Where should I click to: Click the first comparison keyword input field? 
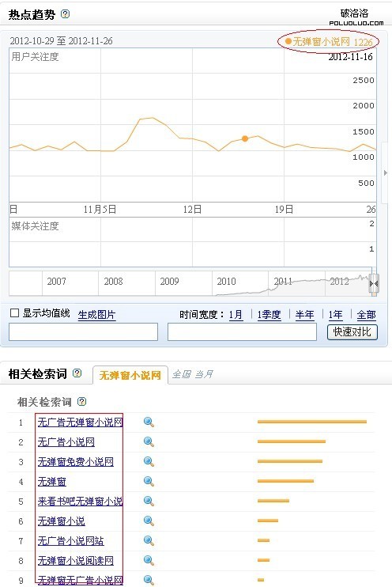click(x=84, y=332)
